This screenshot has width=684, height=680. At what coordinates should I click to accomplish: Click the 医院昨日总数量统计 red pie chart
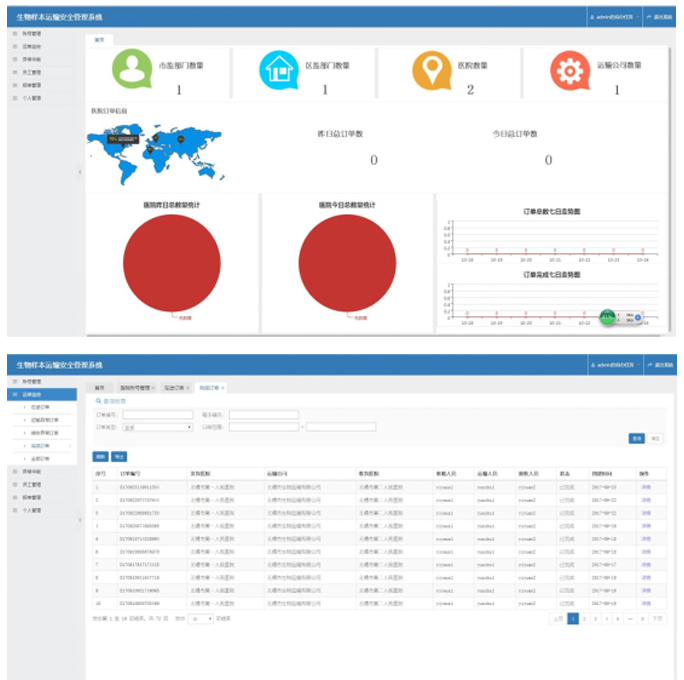(x=172, y=263)
